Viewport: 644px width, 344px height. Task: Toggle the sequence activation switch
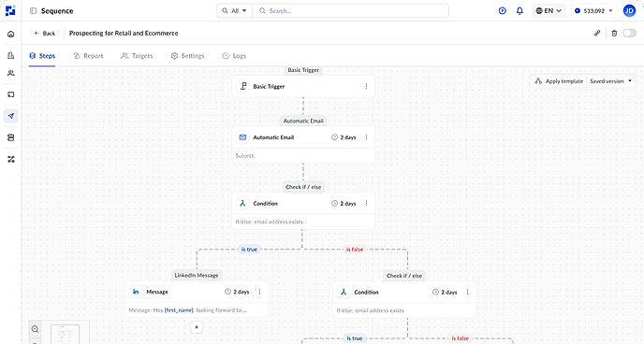[629, 34]
